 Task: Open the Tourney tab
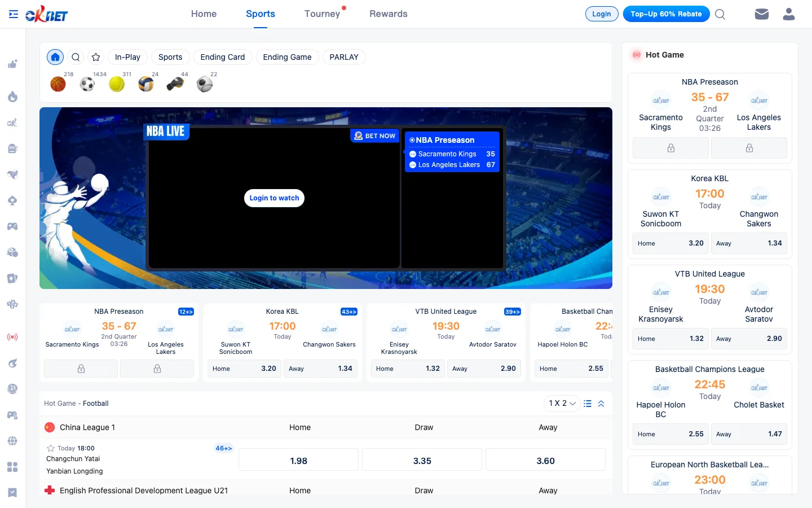point(322,14)
